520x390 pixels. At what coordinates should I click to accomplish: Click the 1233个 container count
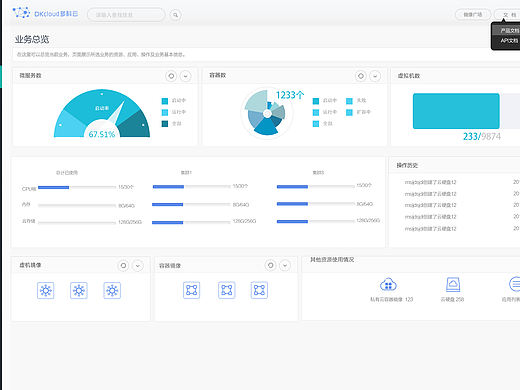[x=290, y=95]
